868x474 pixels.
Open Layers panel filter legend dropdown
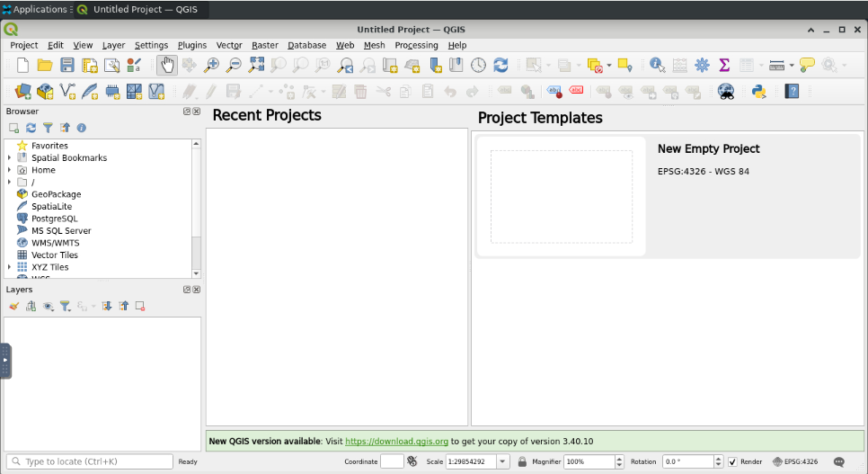[66, 306]
